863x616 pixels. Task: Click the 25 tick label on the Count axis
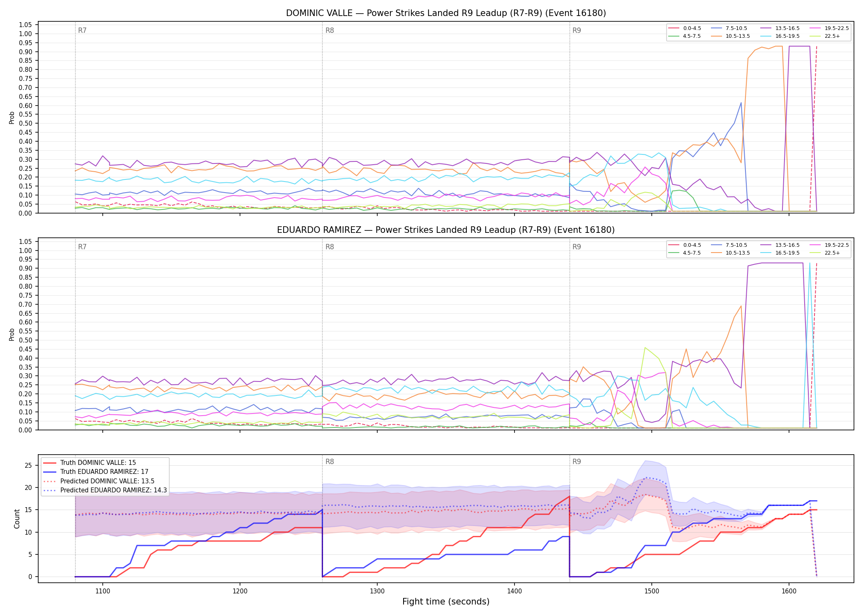pyautogui.click(x=28, y=466)
